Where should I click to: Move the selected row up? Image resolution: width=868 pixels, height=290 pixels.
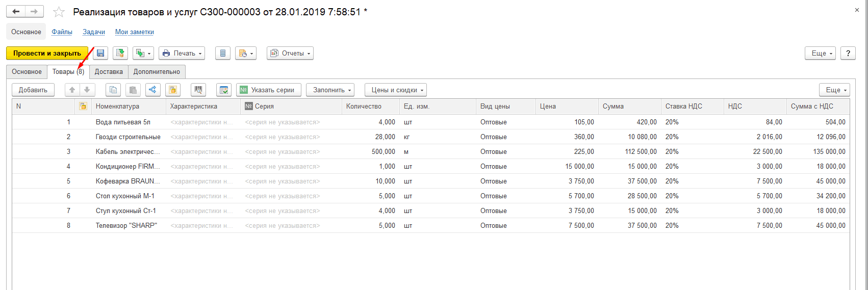(x=72, y=90)
